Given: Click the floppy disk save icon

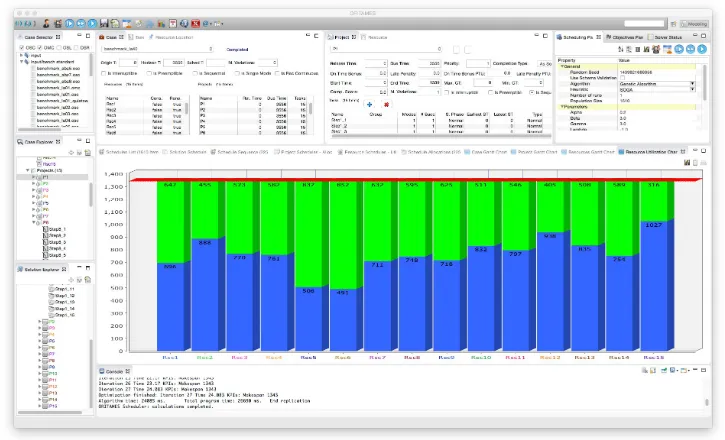Looking at the screenshot, I should pos(104,23).
